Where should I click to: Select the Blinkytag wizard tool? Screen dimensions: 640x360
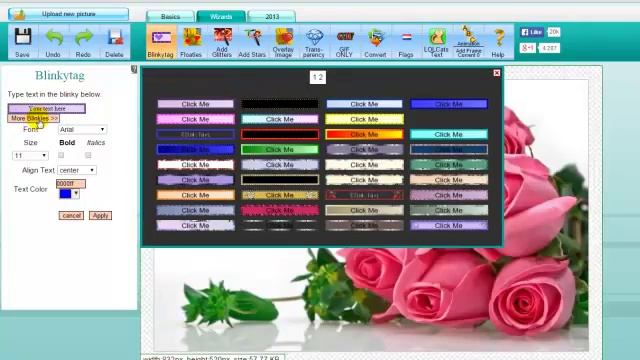pyautogui.click(x=161, y=42)
